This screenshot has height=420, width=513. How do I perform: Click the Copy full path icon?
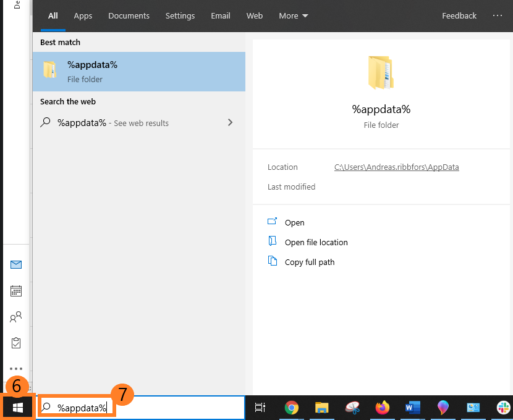coord(272,261)
